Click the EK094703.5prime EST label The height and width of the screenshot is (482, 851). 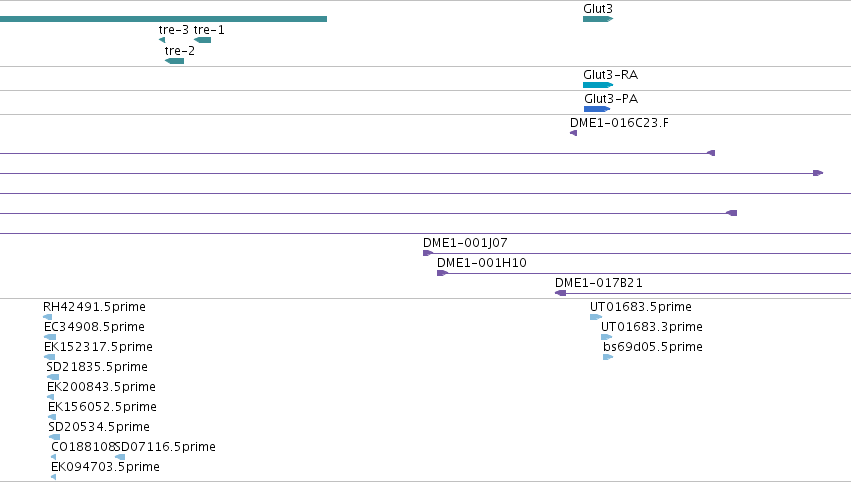click(x=105, y=467)
